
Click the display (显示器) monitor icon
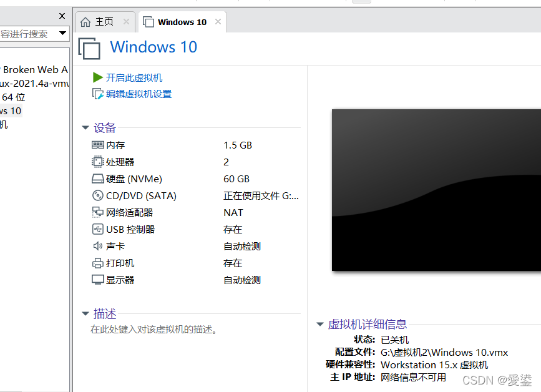[x=97, y=280]
